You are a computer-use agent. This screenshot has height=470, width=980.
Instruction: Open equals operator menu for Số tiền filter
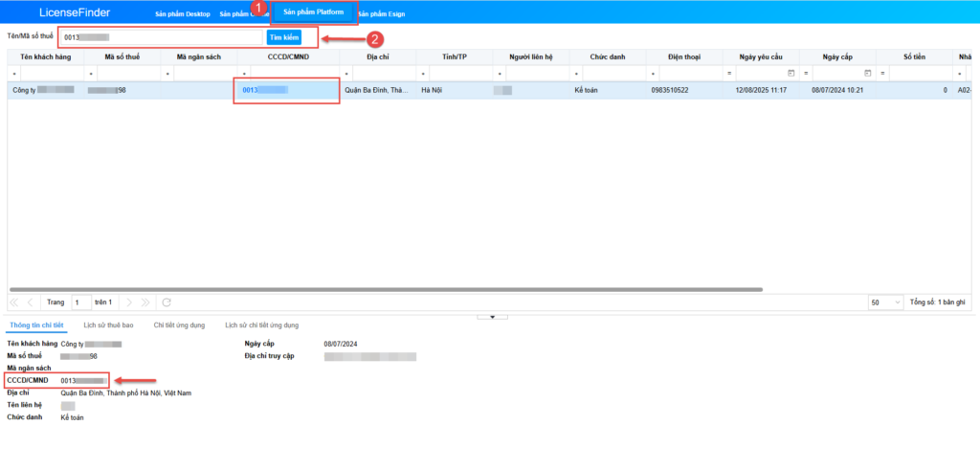882,73
